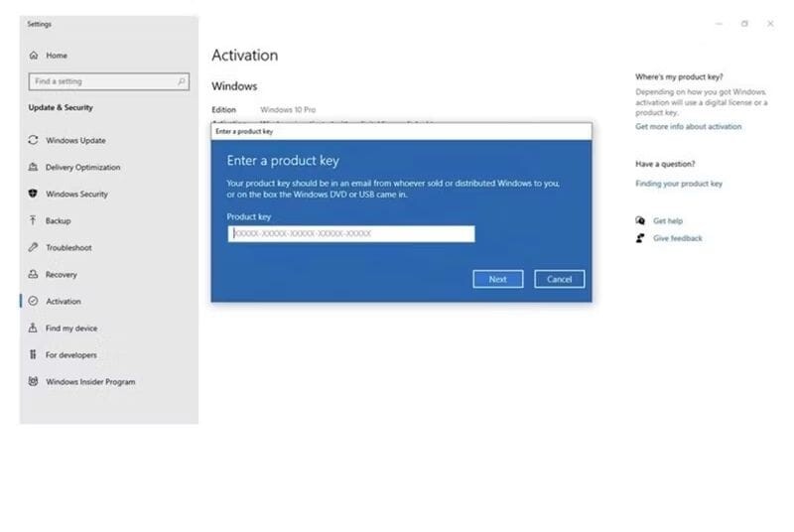Click the Recovery icon
Image resolution: width=794 pixels, height=532 pixels.
coord(34,274)
